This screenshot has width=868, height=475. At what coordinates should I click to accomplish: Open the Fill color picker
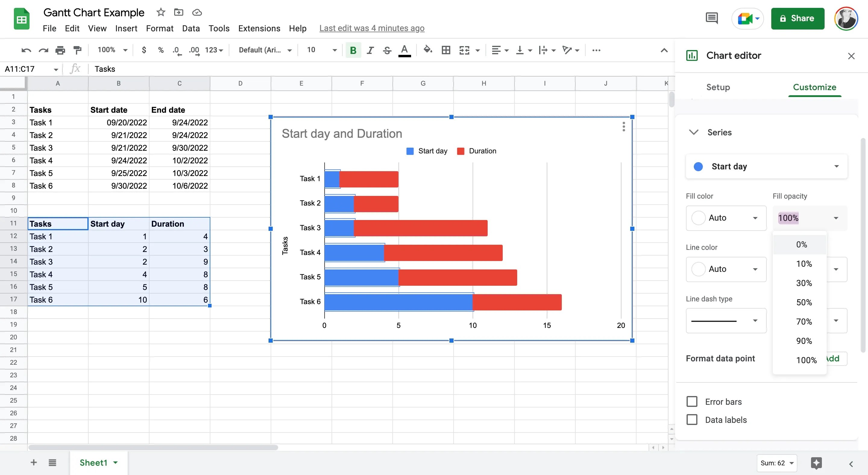tap(726, 218)
